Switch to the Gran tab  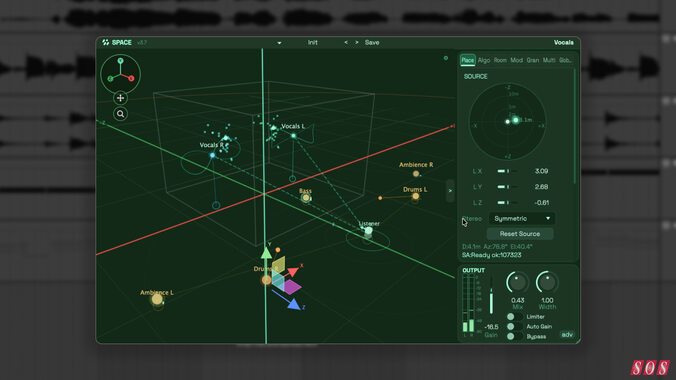(533, 60)
